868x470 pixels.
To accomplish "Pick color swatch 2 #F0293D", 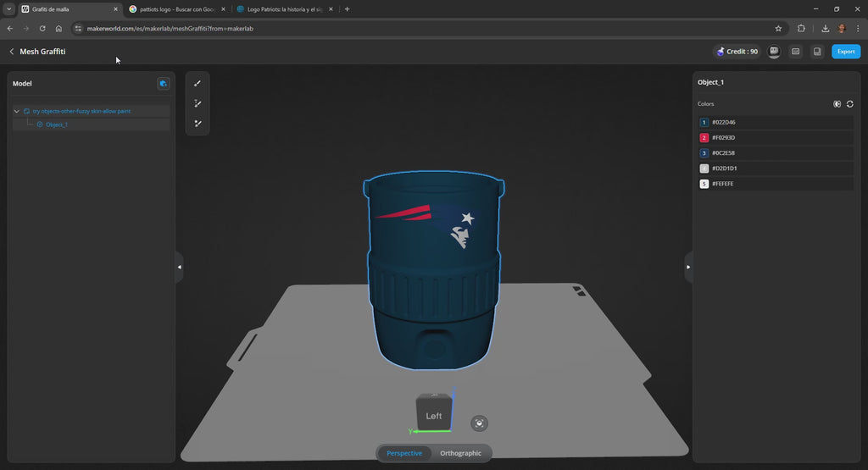I will (x=704, y=138).
